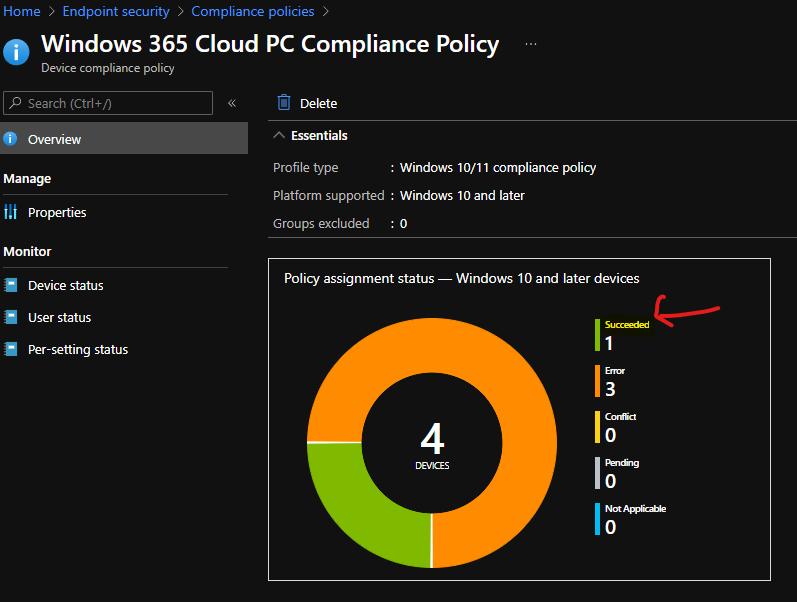
Task: Click the Manage section heading
Action: tap(27, 179)
